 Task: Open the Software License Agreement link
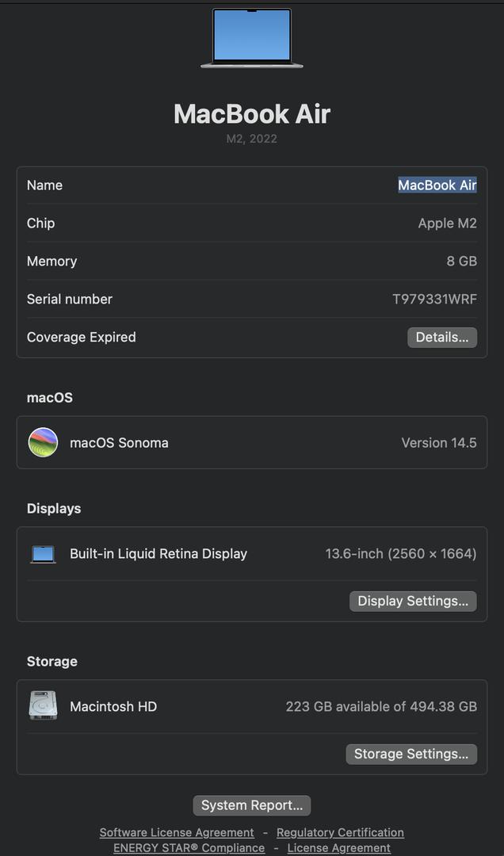pos(177,832)
